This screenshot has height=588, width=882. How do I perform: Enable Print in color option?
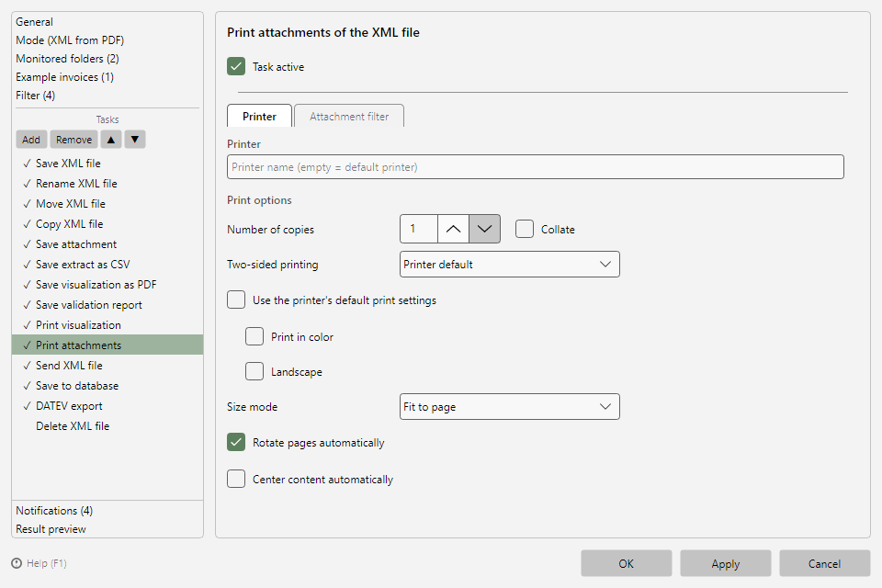pyautogui.click(x=254, y=336)
